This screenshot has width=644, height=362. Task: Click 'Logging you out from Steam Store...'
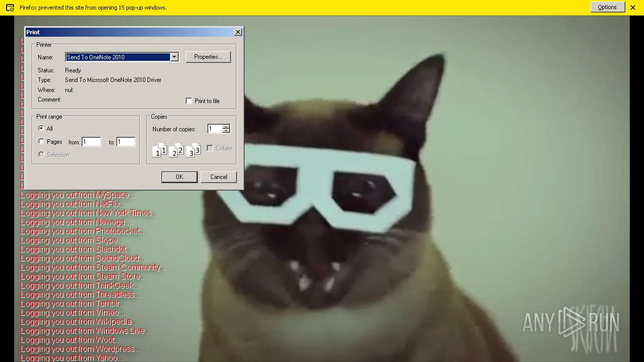(84, 276)
